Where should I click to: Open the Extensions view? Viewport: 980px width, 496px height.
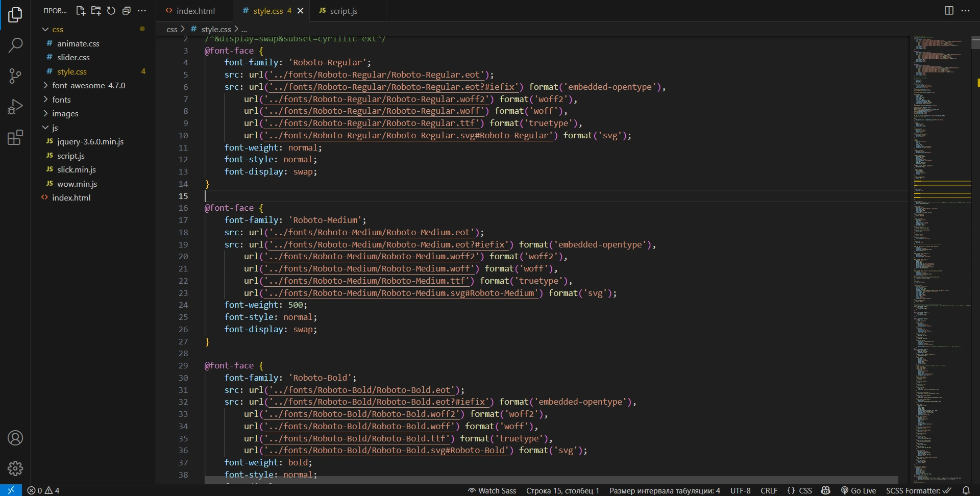click(x=15, y=137)
